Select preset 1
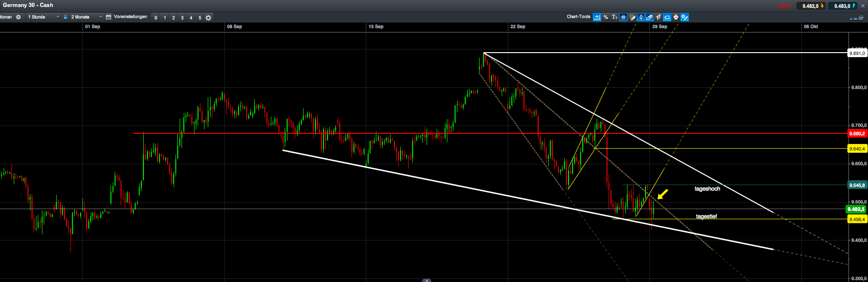 click(164, 18)
